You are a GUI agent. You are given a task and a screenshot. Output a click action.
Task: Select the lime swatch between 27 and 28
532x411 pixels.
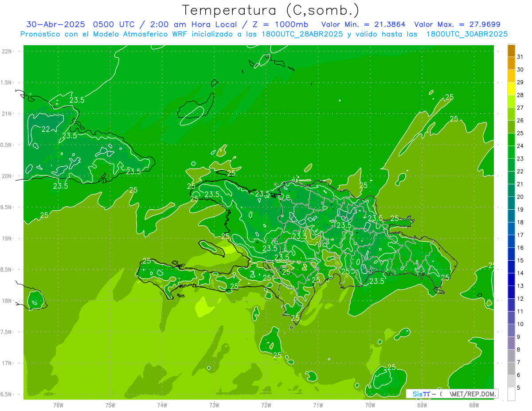tap(511, 101)
